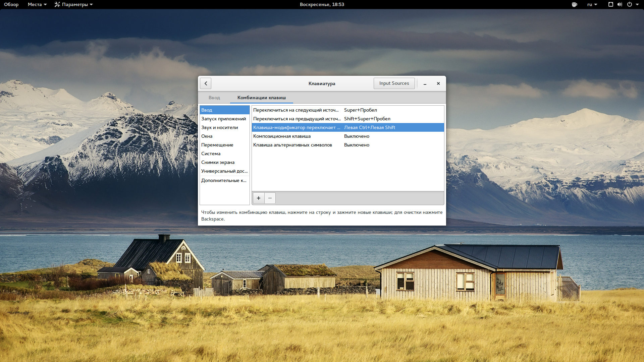644x362 pixels.
Task: Click the power icon in top panel
Action: tap(630, 4)
